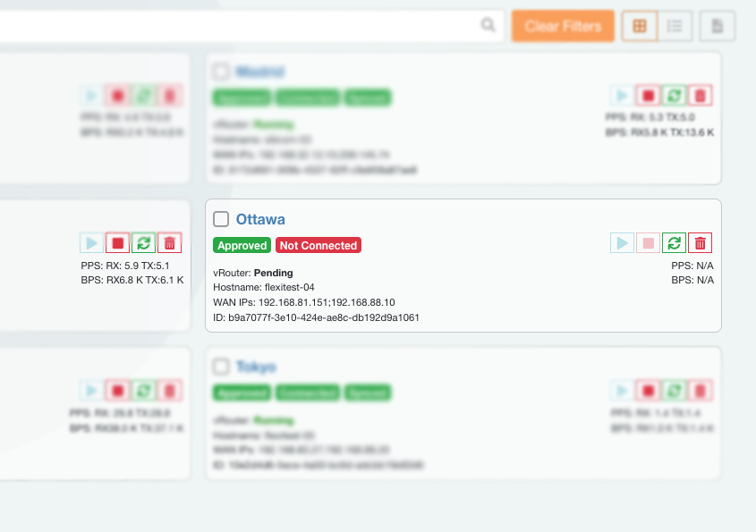Stop the Madrid device vRouter
756x532 pixels.
pos(649,95)
